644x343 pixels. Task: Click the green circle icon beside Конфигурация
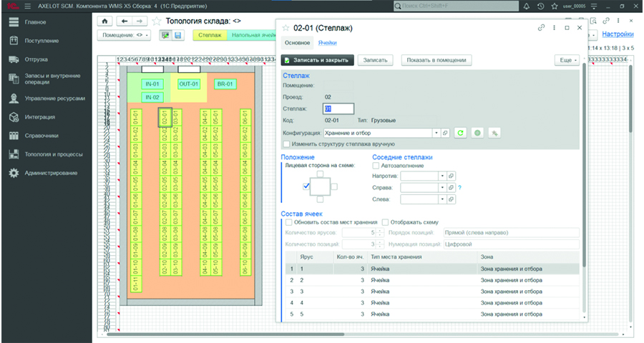coord(477,133)
